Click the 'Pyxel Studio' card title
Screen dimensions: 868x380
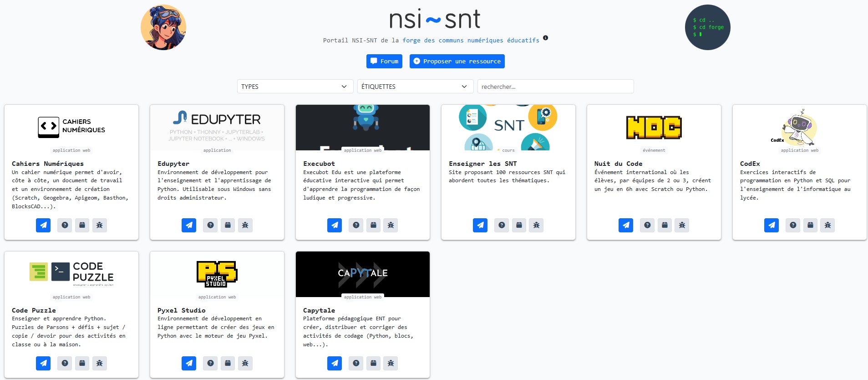[x=182, y=310]
